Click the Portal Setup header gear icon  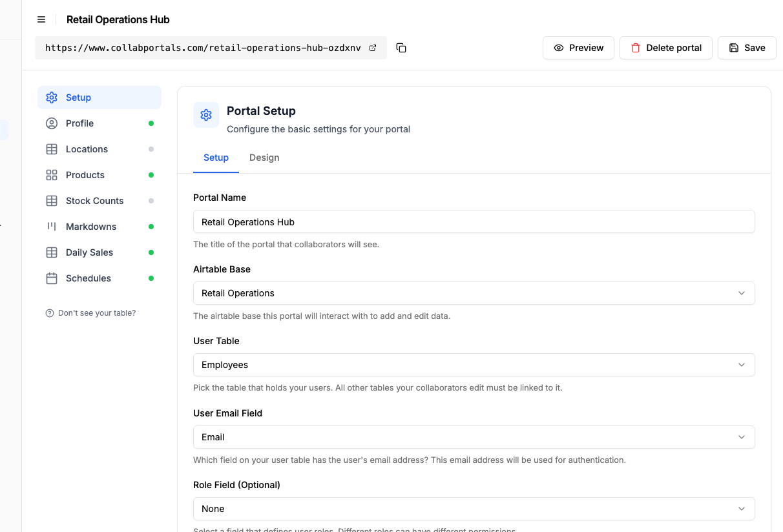(x=206, y=115)
